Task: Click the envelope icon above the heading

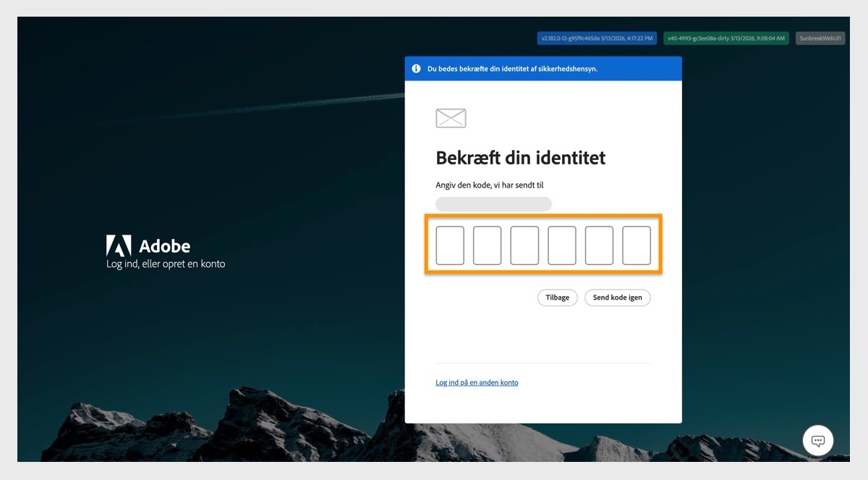Action: tap(451, 117)
